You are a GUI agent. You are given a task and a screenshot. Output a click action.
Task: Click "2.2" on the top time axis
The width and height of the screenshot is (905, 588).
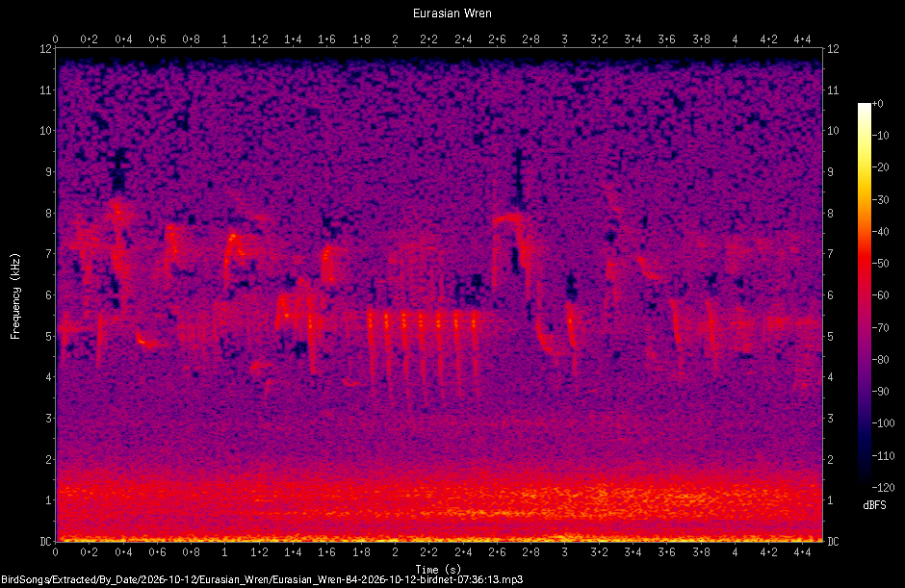pyautogui.click(x=428, y=39)
